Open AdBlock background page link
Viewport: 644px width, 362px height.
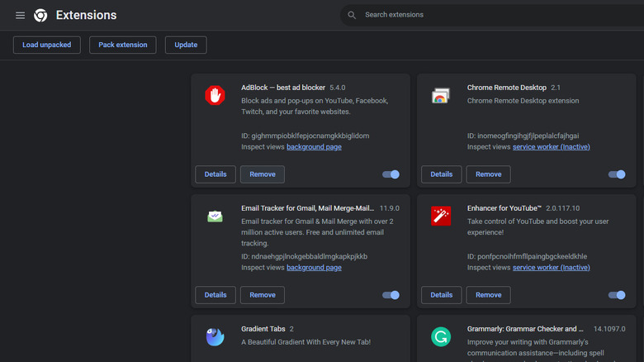(314, 147)
